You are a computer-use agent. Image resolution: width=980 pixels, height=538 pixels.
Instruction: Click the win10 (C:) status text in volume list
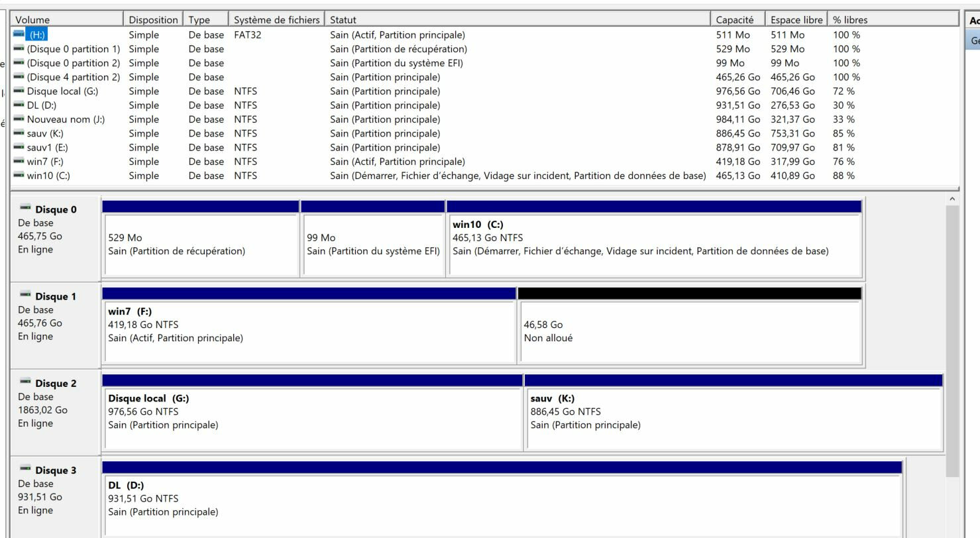pos(518,176)
